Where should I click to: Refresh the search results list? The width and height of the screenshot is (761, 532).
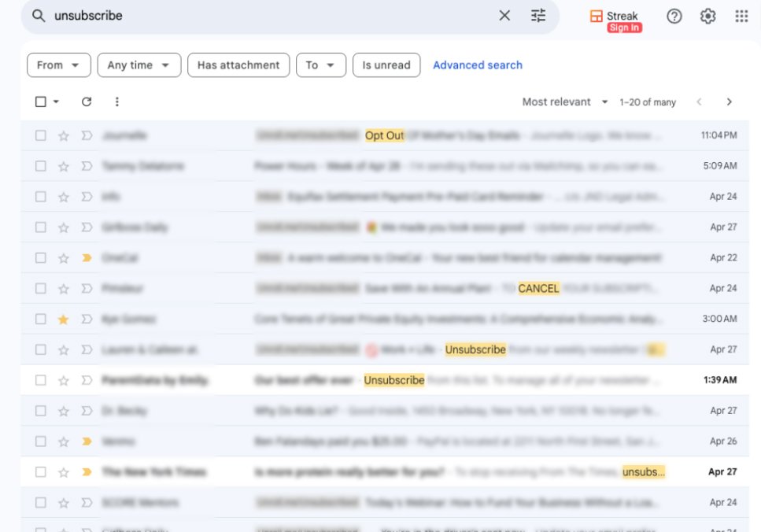(87, 102)
